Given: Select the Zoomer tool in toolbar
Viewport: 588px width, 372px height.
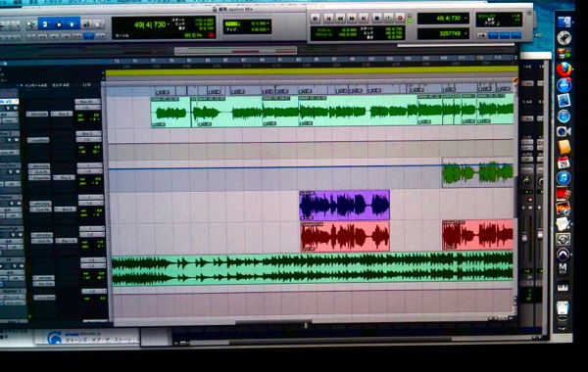Looking at the screenshot, I should click(31, 24).
